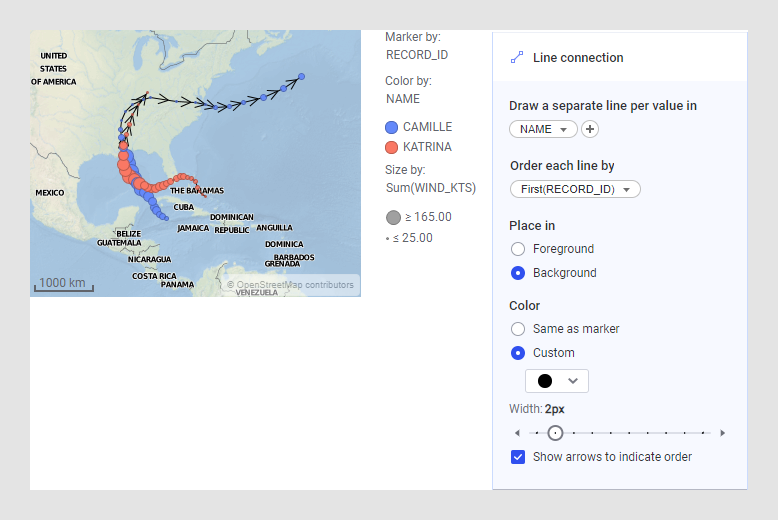Image resolution: width=778 pixels, height=520 pixels.
Task: Click the Line connection icon
Action: pyautogui.click(x=517, y=58)
